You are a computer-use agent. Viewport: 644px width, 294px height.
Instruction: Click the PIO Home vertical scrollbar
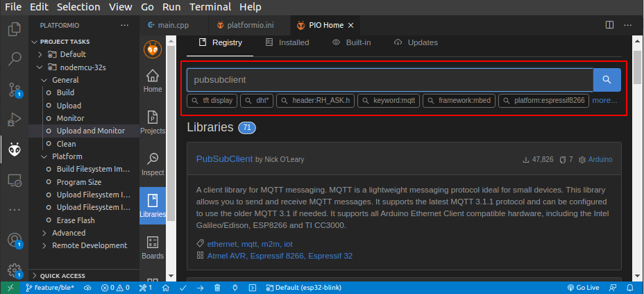click(x=636, y=68)
